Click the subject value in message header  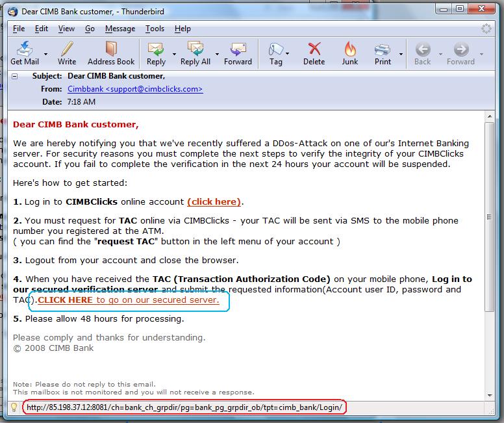[x=116, y=76]
